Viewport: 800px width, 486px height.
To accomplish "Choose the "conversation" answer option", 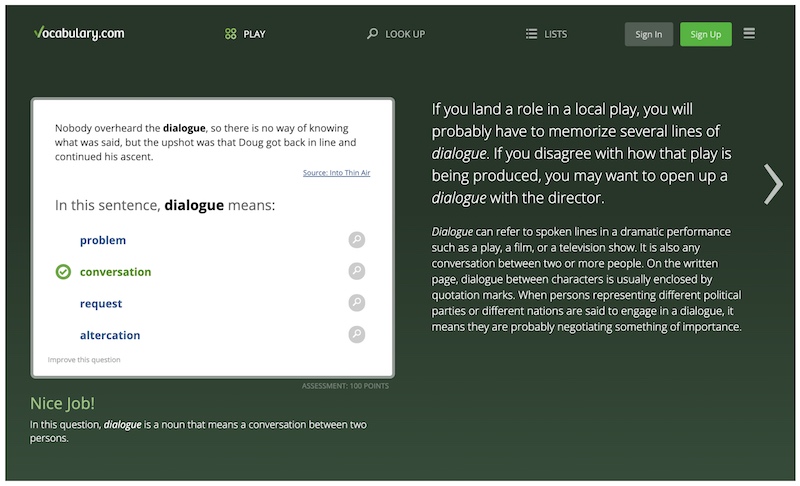I will point(115,272).
